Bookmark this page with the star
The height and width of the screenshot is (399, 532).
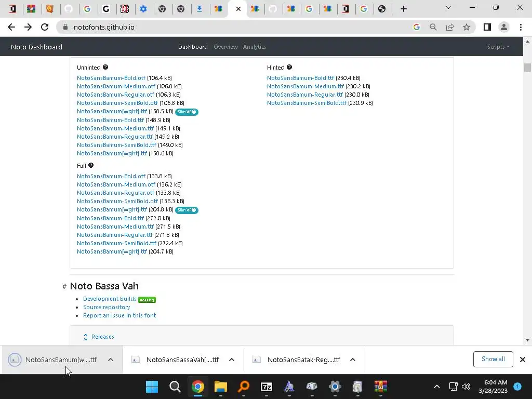[x=467, y=27]
